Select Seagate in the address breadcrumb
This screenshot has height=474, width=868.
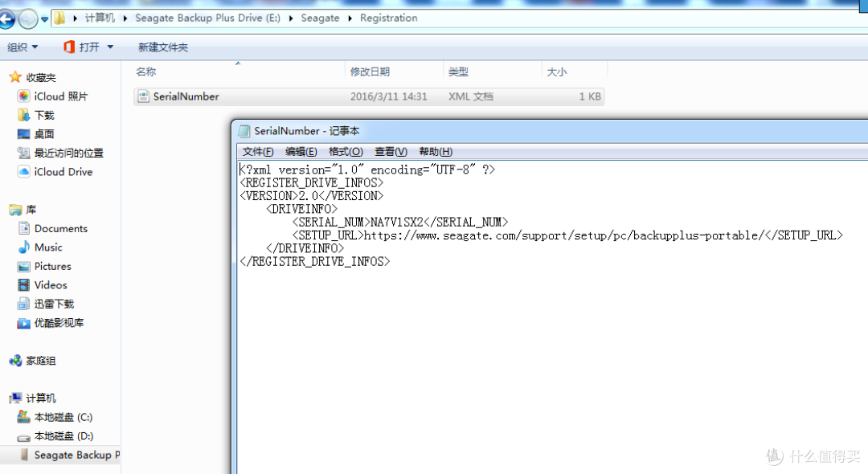pos(320,18)
